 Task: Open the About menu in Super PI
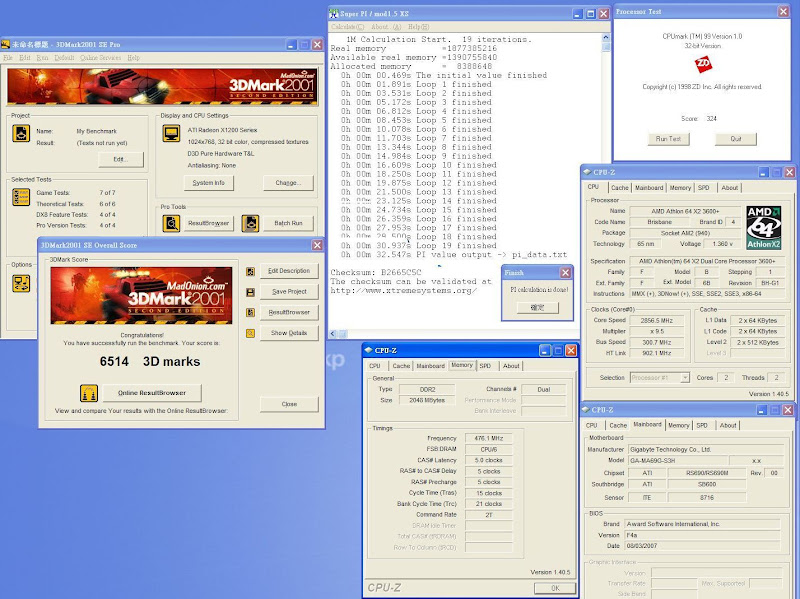[x=386, y=27]
